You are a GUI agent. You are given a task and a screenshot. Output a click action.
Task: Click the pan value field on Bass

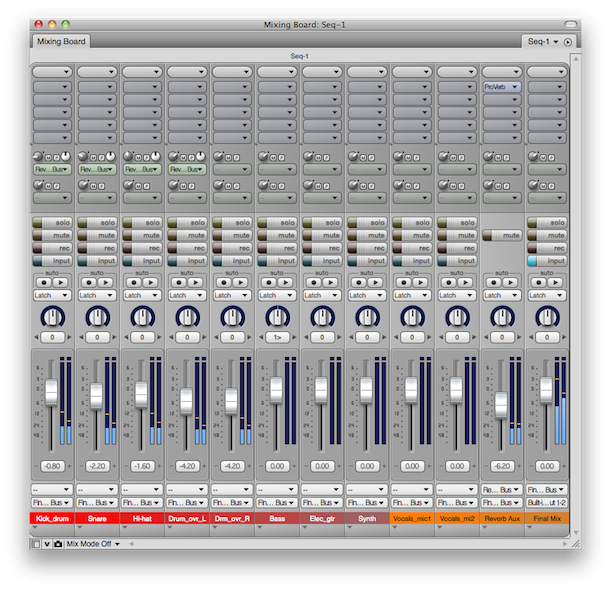point(277,337)
